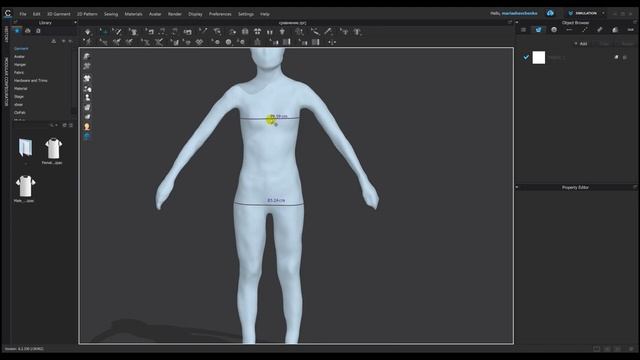Open the SIMULATION mode dropdown

pos(603,13)
